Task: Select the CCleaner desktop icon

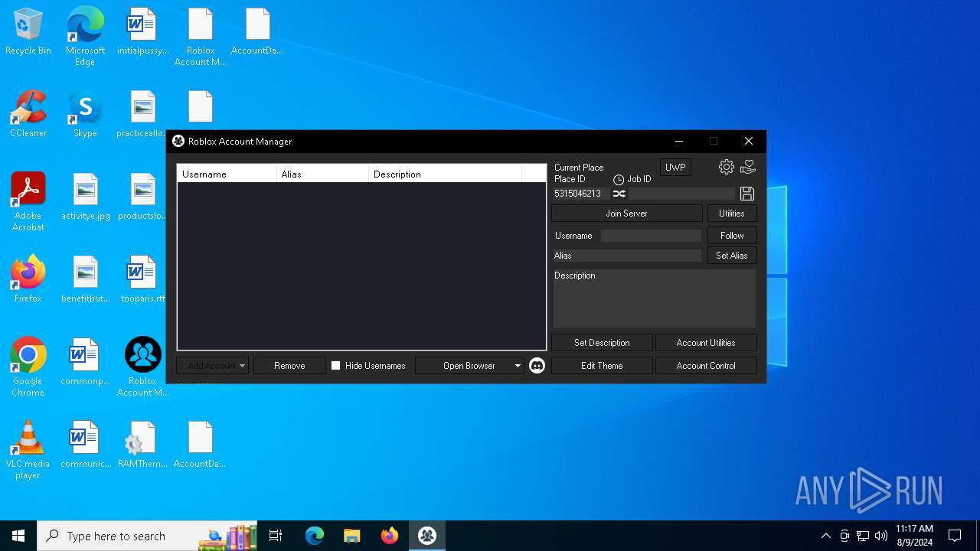Action: tap(28, 115)
